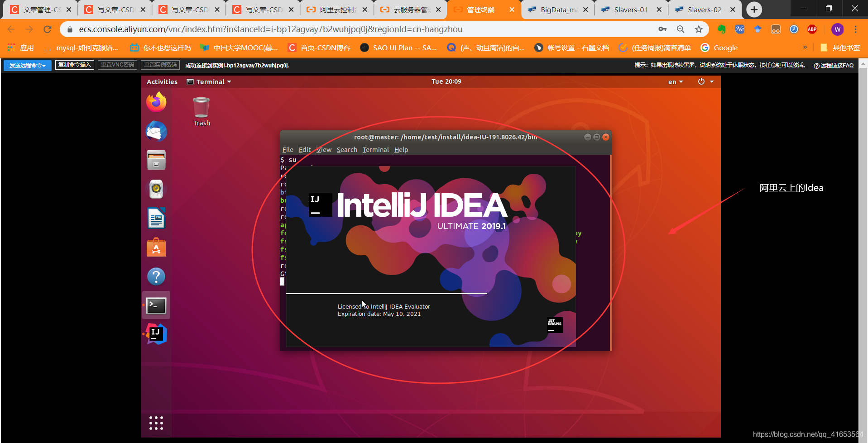Reload the browser page
This screenshot has height=443, width=868.
point(47,29)
